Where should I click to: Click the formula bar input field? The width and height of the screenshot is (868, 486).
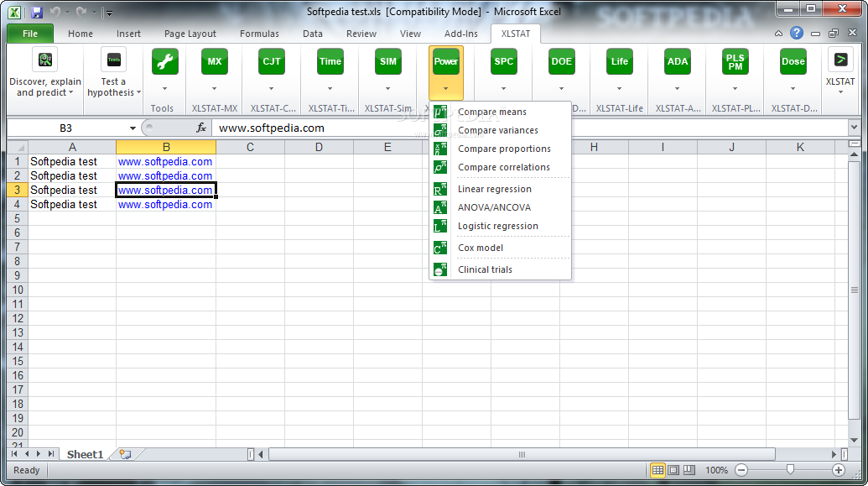click(x=528, y=128)
